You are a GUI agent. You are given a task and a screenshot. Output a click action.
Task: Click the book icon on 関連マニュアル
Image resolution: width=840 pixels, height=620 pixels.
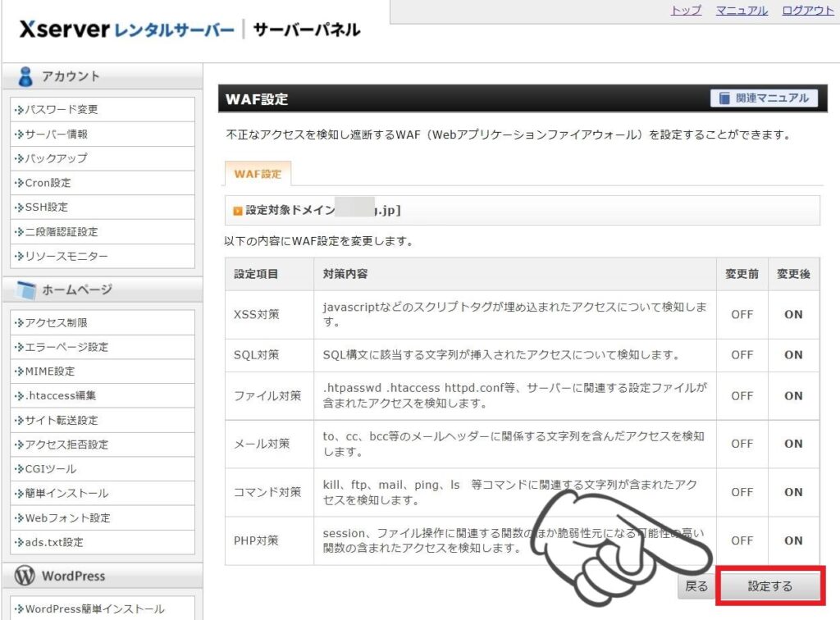tap(724, 98)
